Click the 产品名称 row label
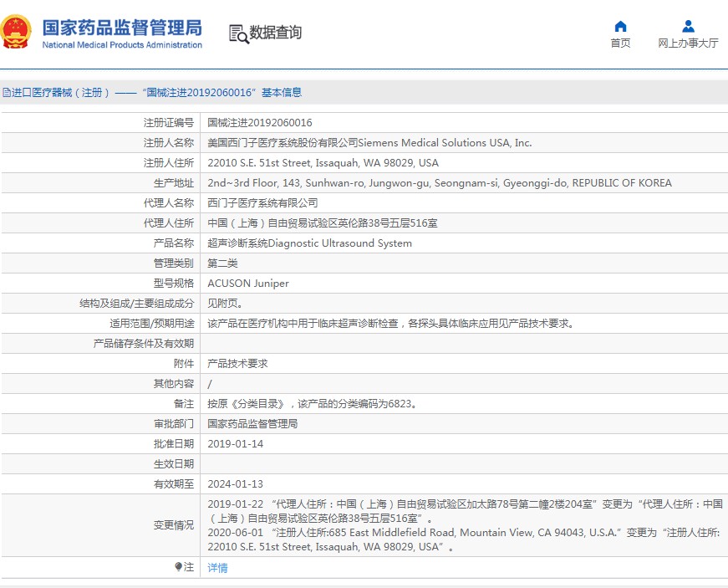This screenshot has height=588, width=728. click(174, 243)
